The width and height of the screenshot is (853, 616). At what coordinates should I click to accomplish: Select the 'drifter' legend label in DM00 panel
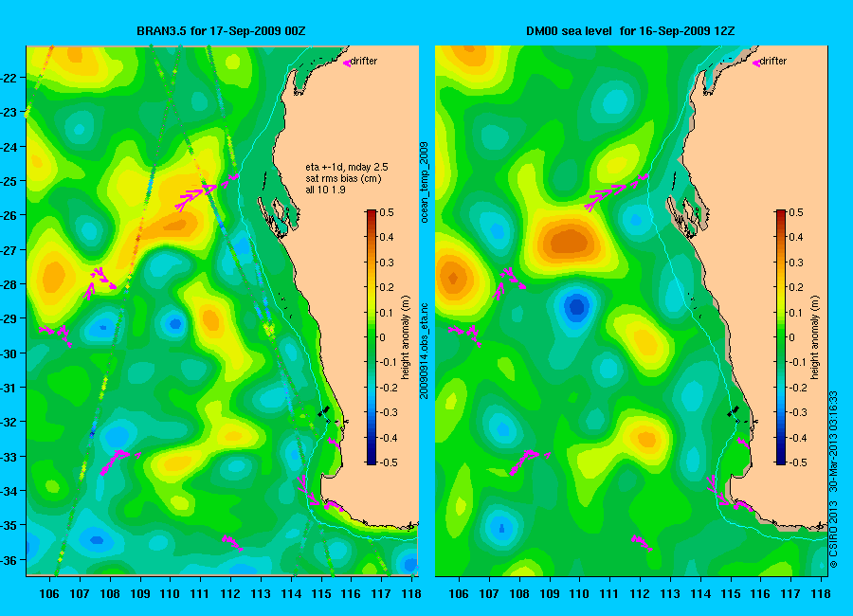point(773,61)
